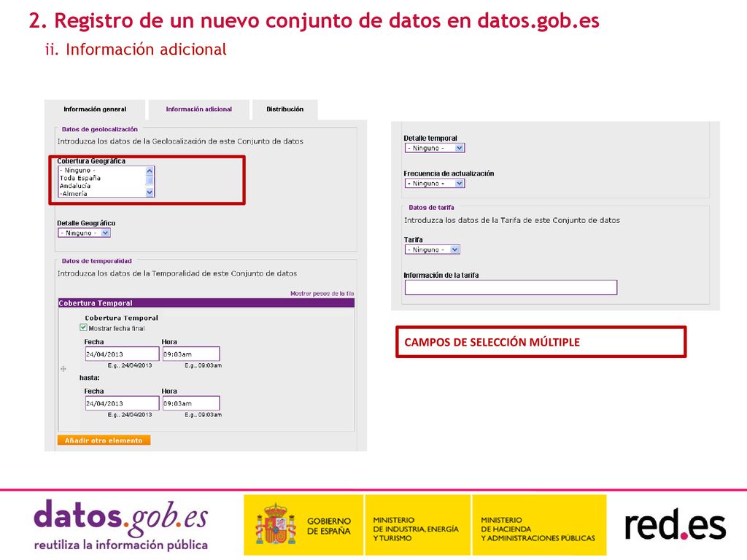
Task: Click the Información de la tarifa text field
Action: pyautogui.click(x=511, y=287)
